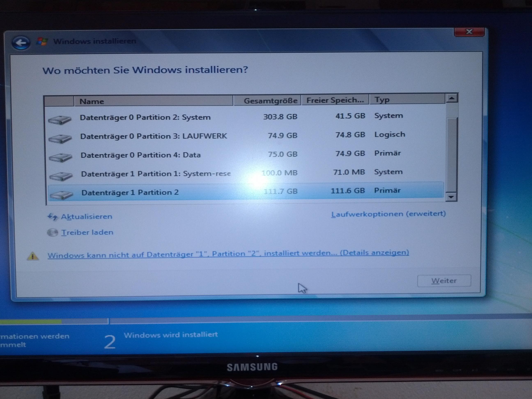Click the refresh icon beside Aktualisieren
Screen dimensions: 532x399
coord(52,217)
